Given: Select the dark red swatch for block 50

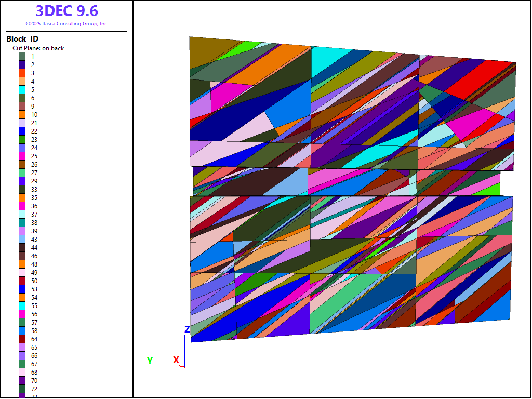Looking at the screenshot, I should pos(22,281).
